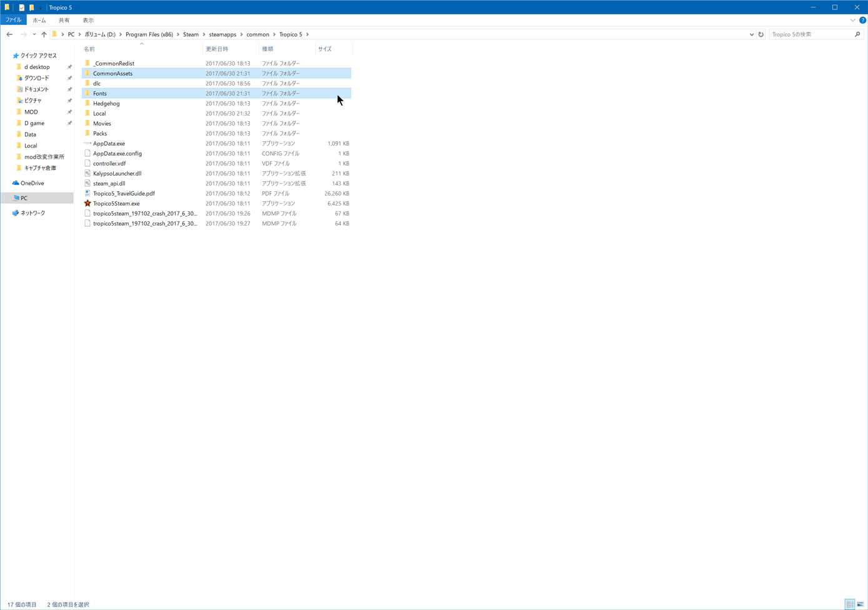Expand the chevron after Tropico 5 breadcrumb
The height and width of the screenshot is (610, 868).
coord(307,34)
